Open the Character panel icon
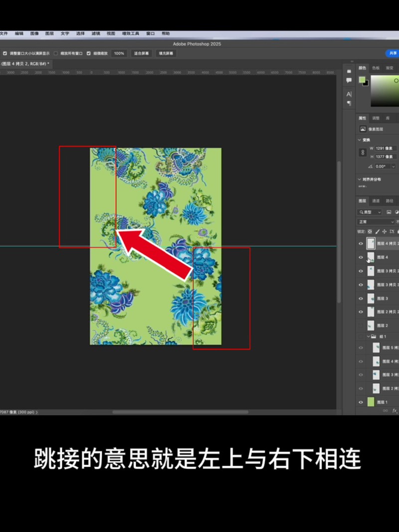The height and width of the screenshot is (532, 399). [x=349, y=94]
